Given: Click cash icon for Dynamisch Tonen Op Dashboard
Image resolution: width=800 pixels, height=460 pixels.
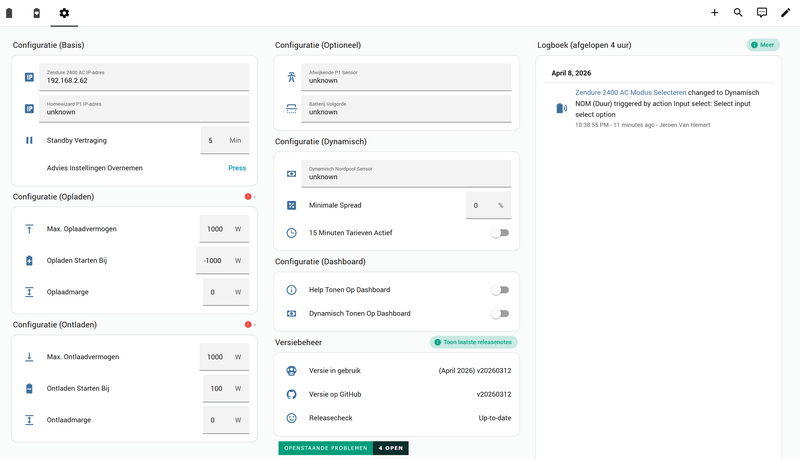Looking at the screenshot, I should pyautogui.click(x=291, y=314).
